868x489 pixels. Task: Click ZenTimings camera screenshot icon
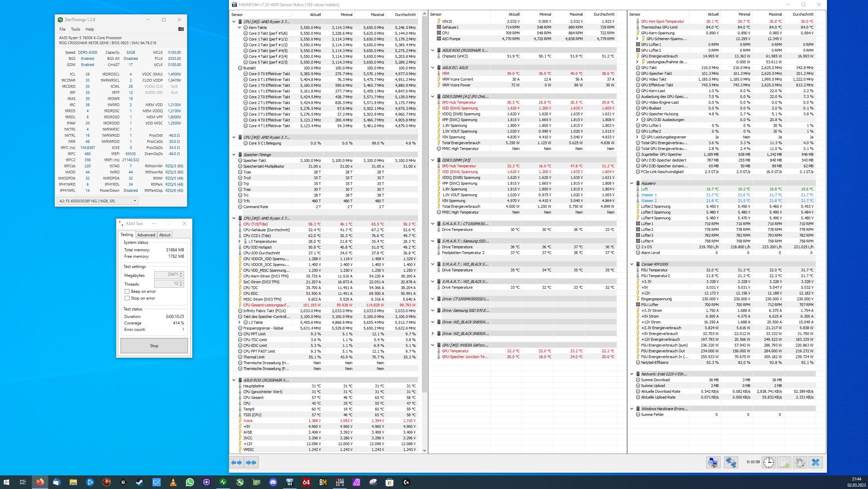[181, 29]
